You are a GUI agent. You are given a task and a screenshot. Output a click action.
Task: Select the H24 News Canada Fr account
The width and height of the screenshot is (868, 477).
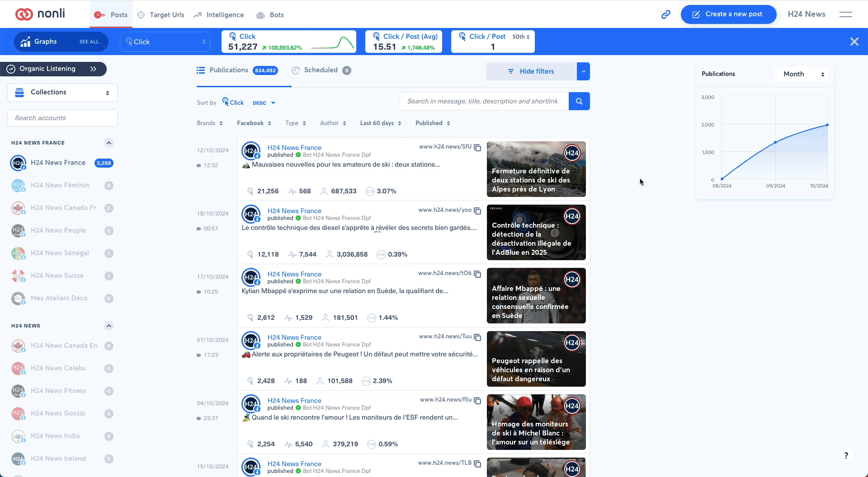pyautogui.click(x=62, y=208)
